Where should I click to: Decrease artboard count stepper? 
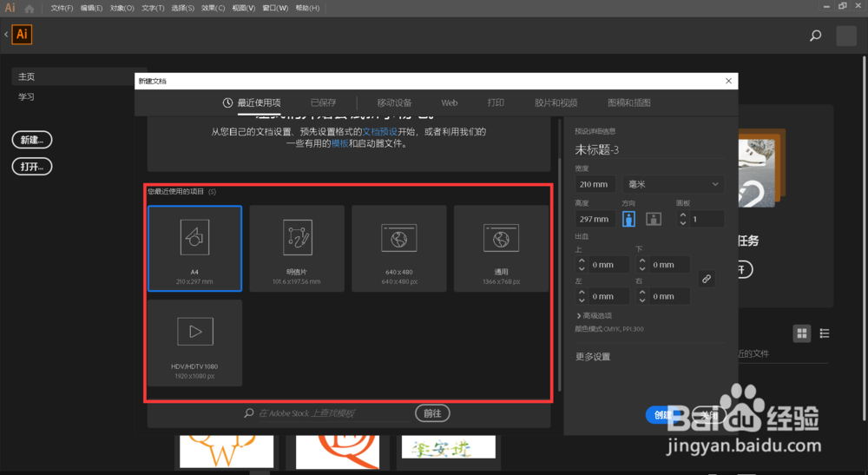click(x=682, y=222)
